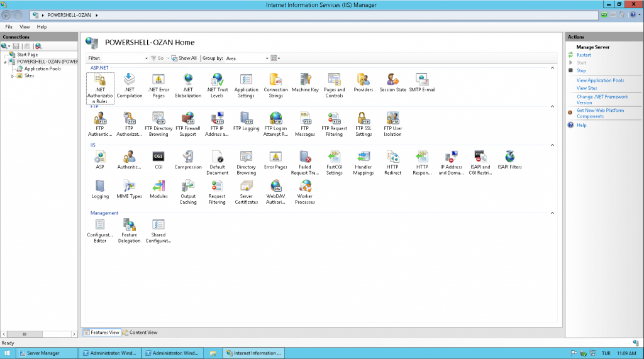Image resolution: width=644 pixels, height=359 pixels.
Task: Open HTTP Redirect feature
Action: tap(392, 163)
